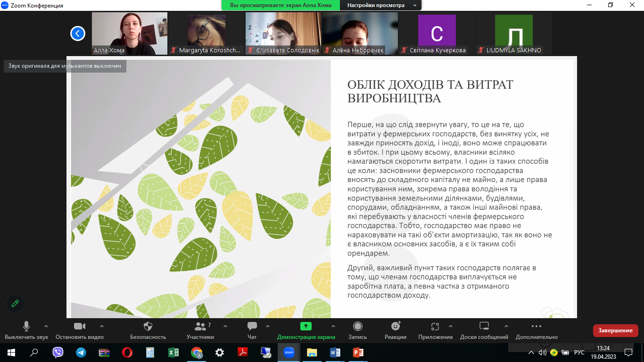Open Telegram from the taskbar
Viewport: 644px width, 362px height.
pos(81,352)
